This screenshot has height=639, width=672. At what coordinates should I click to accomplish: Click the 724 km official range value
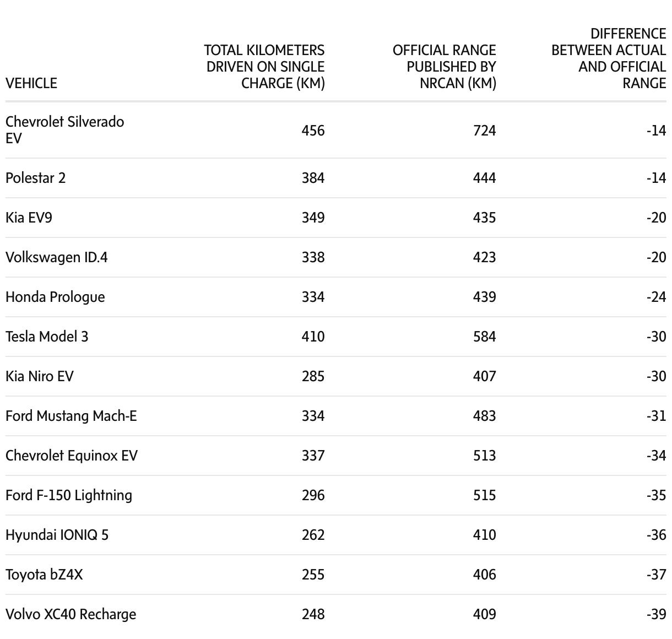coord(484,131)
